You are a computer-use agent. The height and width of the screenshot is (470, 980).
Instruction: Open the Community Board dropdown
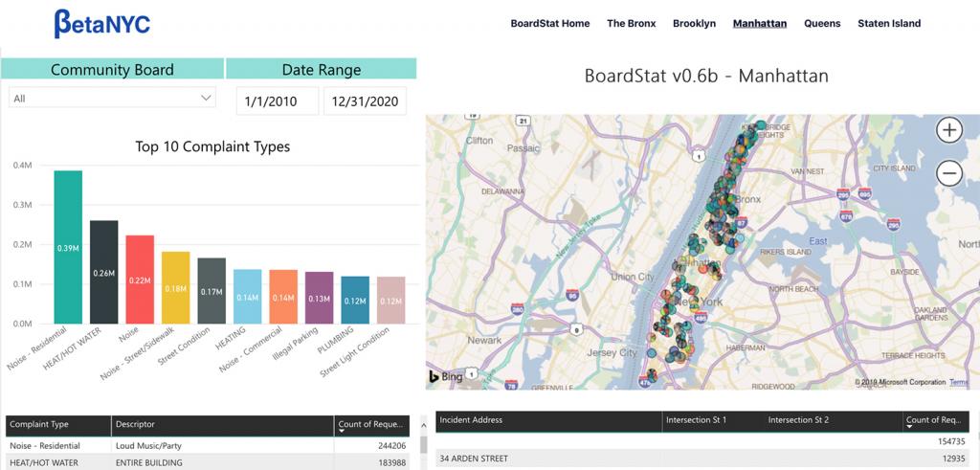[113, 98]
